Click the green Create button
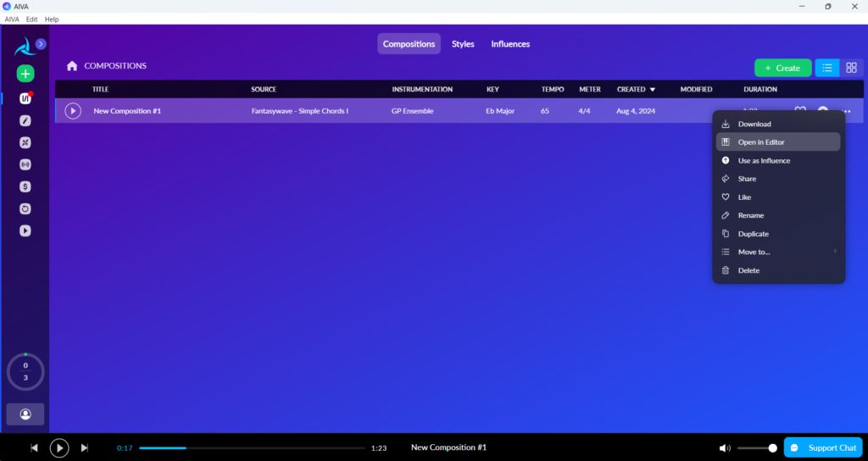Screen dimensions: 868x461 782,68
